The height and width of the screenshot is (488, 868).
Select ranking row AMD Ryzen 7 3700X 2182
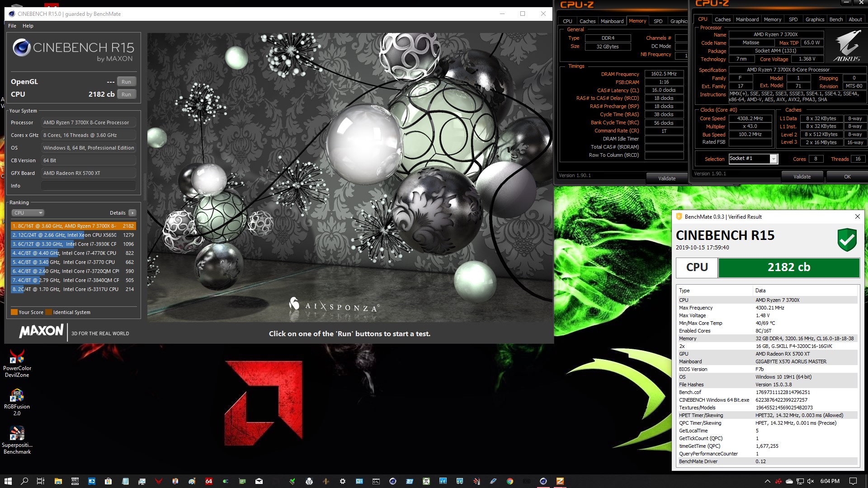[x=73, y=226]
